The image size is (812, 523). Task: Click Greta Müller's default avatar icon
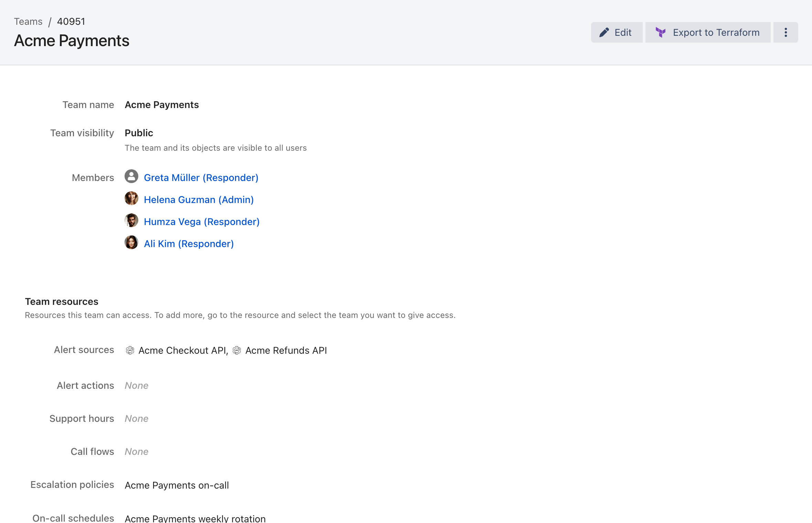[x=131, y=176]
